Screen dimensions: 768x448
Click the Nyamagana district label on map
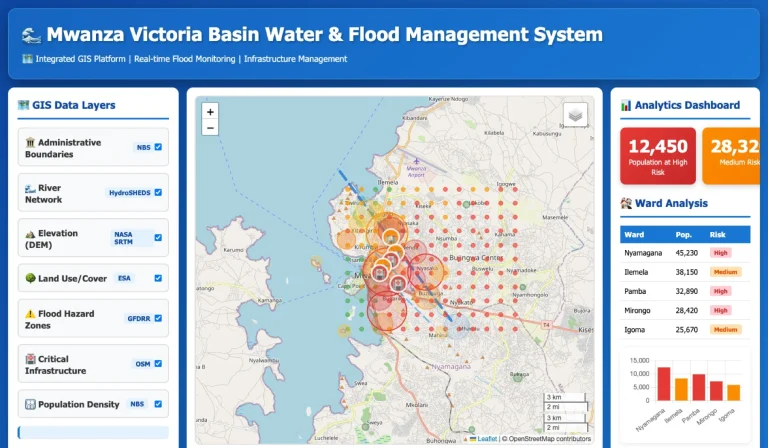click(x=451, y=366)
